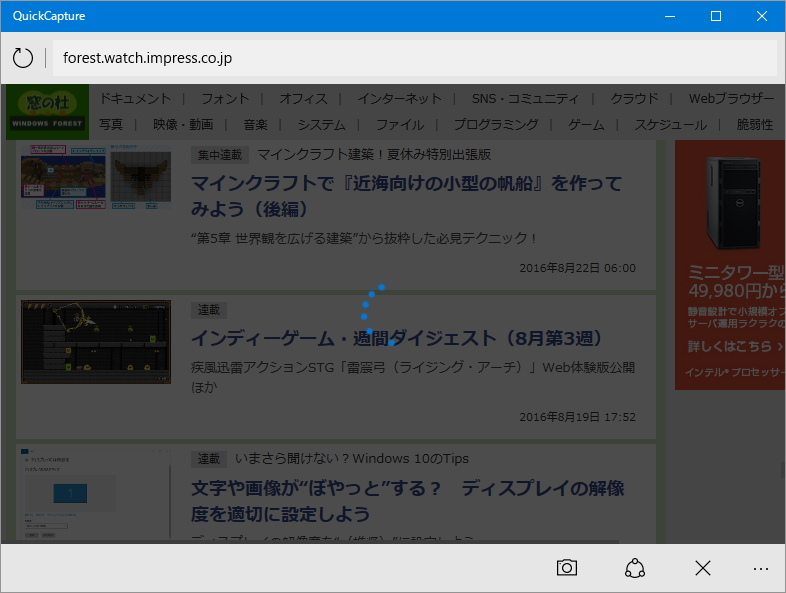Click the 連載 tag on indie game article
The width and height of the screenshot is (786, 593).
209,310
